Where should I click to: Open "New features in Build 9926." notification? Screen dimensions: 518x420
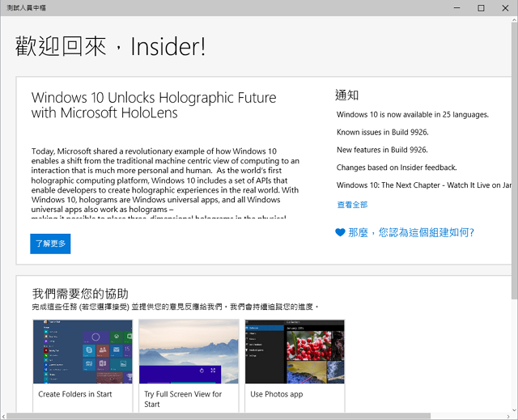pos(382,150)
